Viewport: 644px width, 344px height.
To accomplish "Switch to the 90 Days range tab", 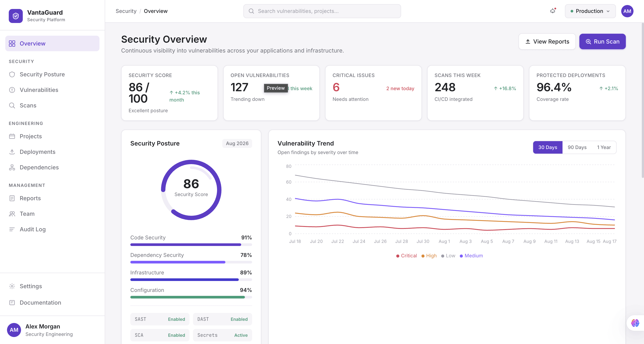I will pos(577,147).
